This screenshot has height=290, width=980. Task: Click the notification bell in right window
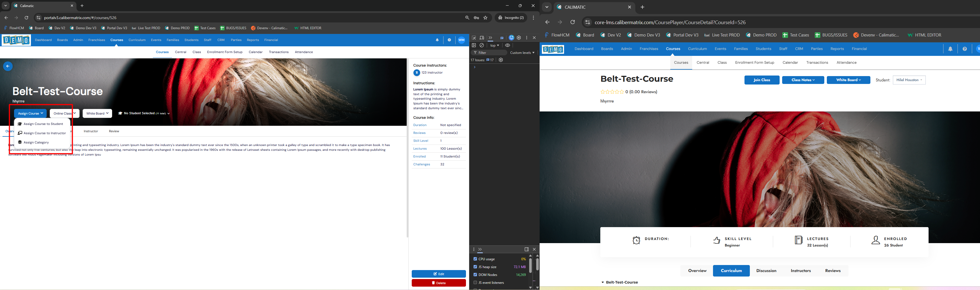pos(950,49)
